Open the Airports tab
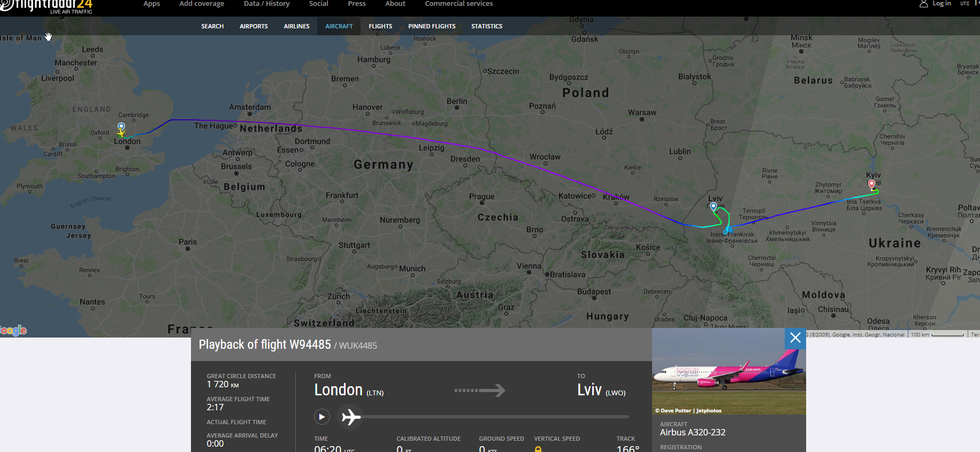The width and height of the screenshot is (980, 452). [x=254, y=26]
